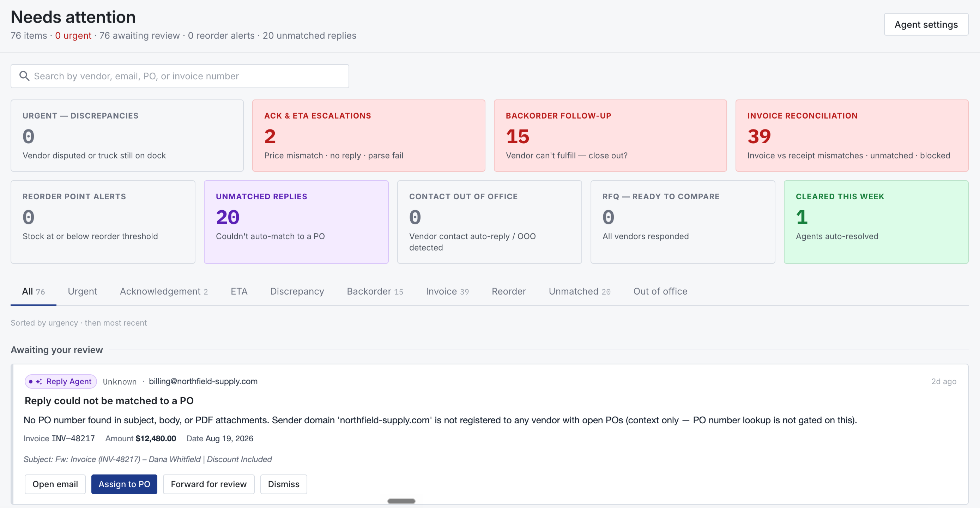Open the Unmatched Replies card
Screen dimensions: 980x508
296,222
